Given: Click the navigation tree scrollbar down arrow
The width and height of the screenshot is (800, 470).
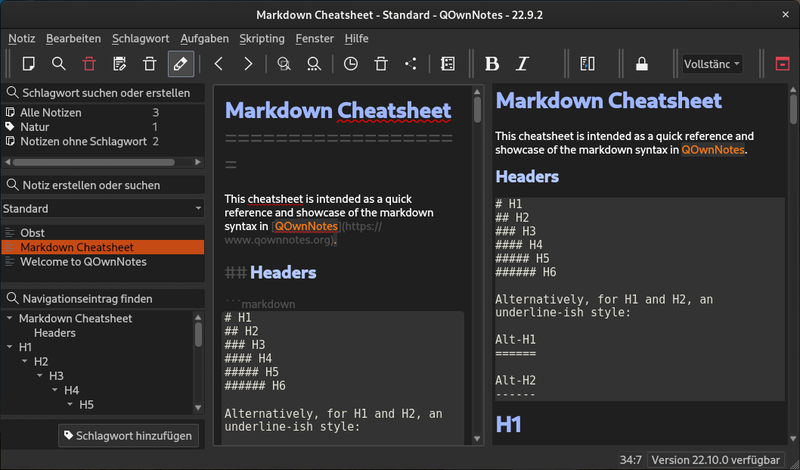Looking at the screenshot, I should [198, 408].
